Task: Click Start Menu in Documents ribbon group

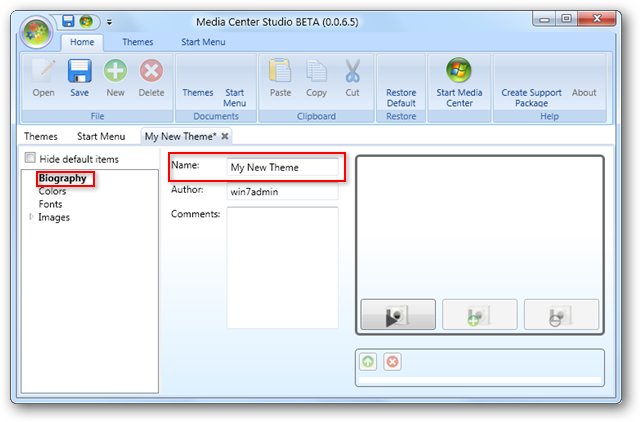Action: 235,98
